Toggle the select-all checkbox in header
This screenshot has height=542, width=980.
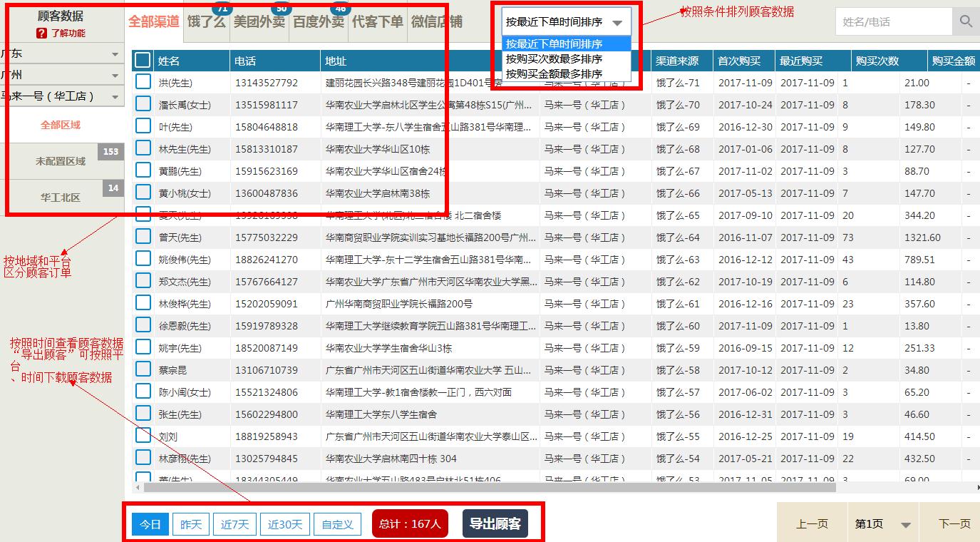tap(143, 61)
